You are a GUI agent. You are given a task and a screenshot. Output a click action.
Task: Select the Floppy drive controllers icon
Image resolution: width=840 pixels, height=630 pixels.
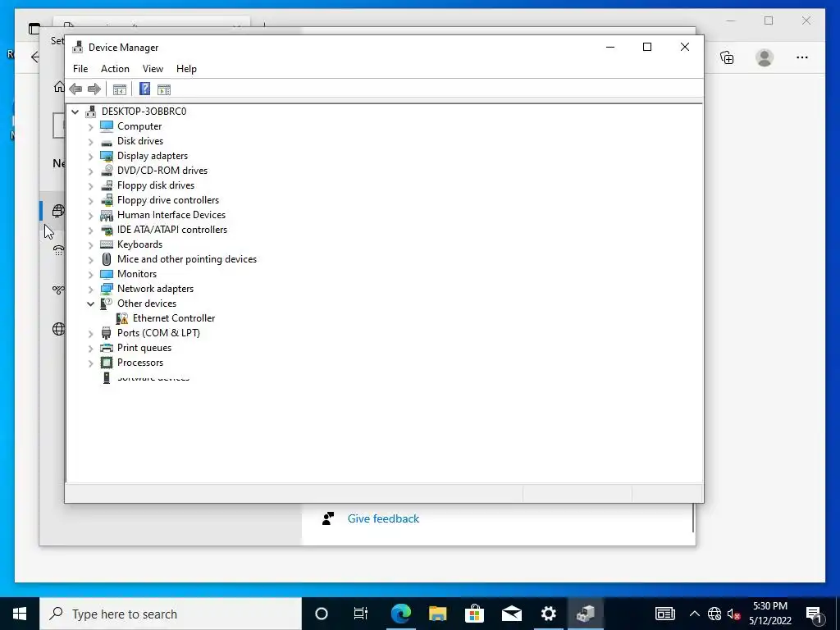[x=107, y=200]
